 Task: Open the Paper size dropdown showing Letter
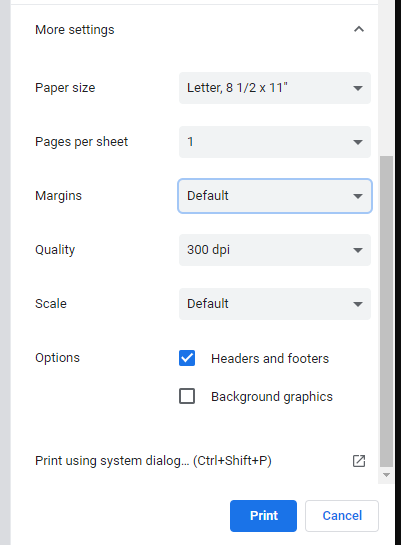[x=275, y=88]
